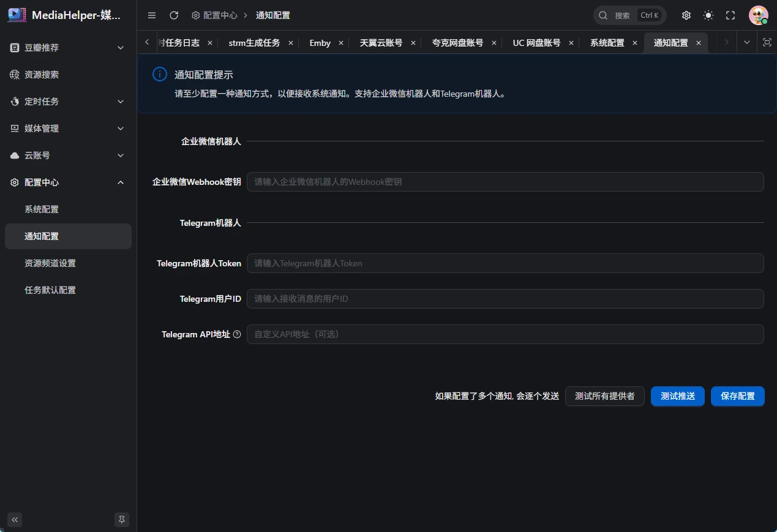Click the 测试推送 button
The height and width of the screenshot is (532, 777).
click(x=677, y=396)
